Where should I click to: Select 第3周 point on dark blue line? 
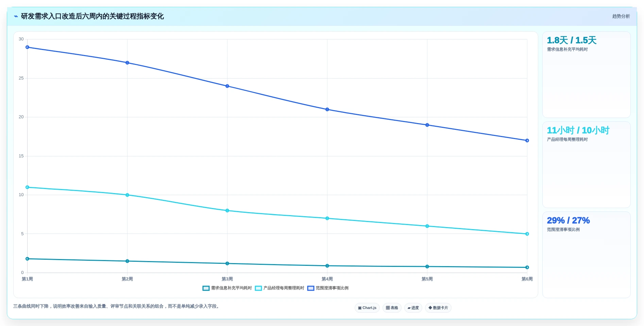pos(227,86)
